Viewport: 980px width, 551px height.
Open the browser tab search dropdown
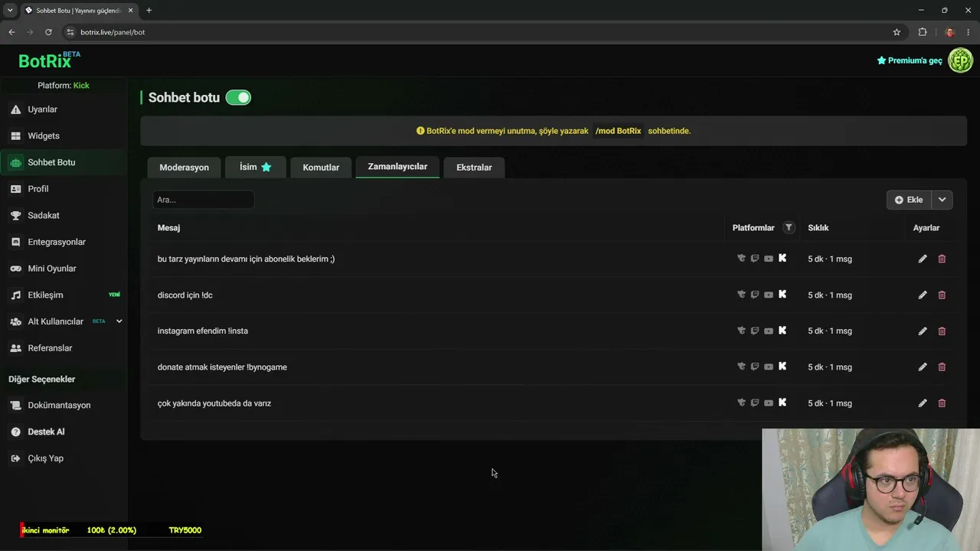click(x=10, y=11)
